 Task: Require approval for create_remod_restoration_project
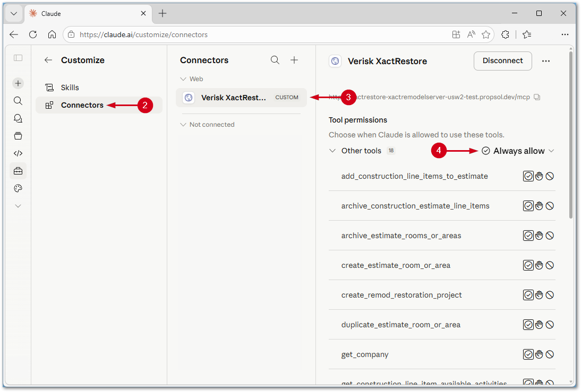click(x=539, y=295)
